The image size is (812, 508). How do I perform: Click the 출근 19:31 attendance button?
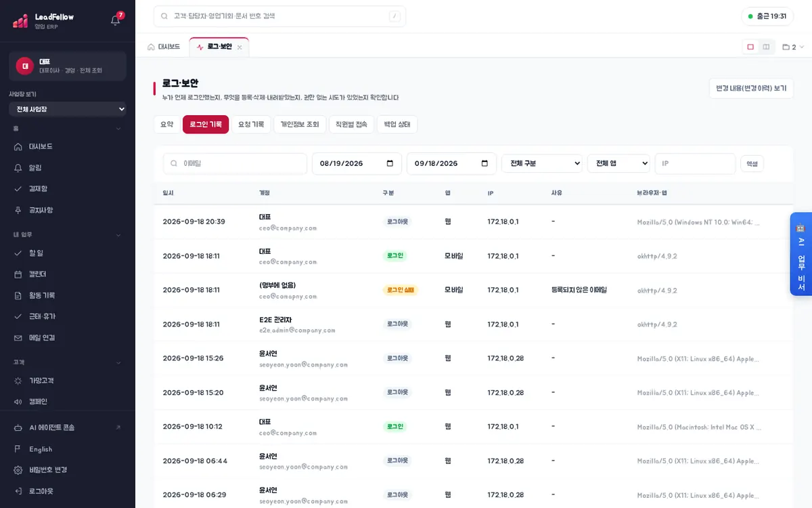point(767,16)
